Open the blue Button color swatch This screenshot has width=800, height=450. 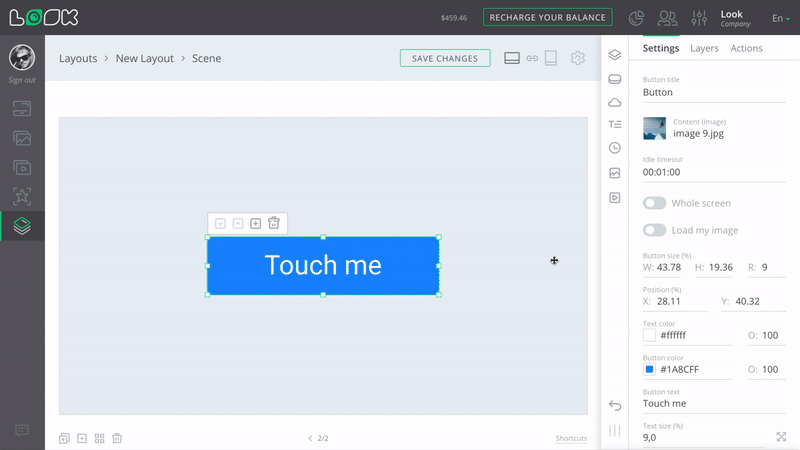[x=649, y=369]
